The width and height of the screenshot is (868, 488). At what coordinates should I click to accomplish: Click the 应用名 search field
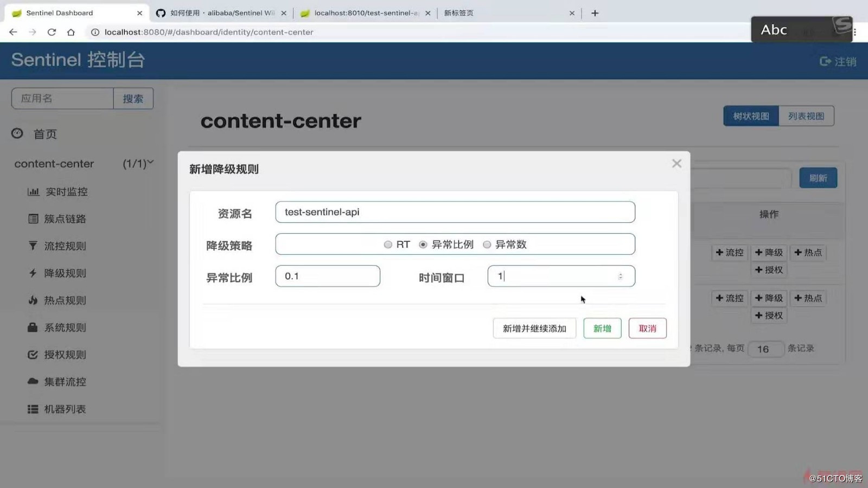click(x=62, y=98)
